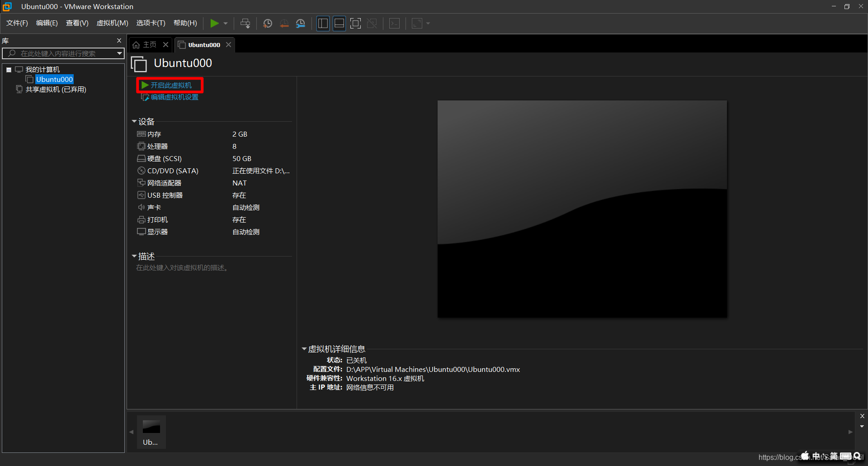
Task: Open the power options dropdown arrow
Action: 226,23
